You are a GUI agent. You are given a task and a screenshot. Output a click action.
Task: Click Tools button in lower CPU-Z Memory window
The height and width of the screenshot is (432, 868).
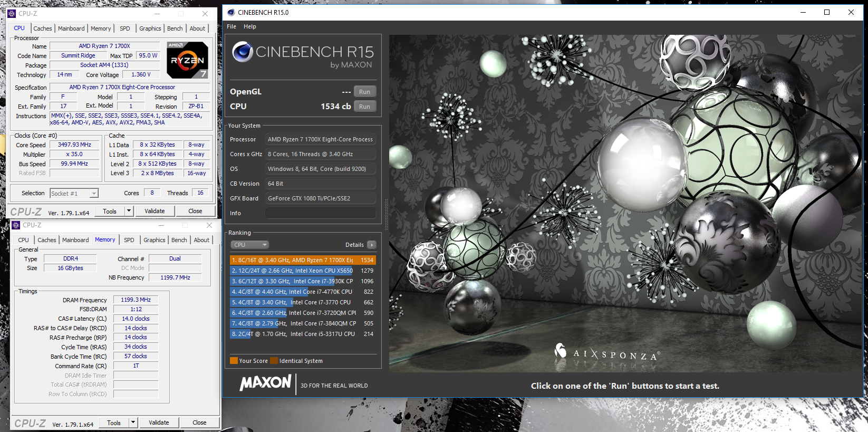[114, 423]
